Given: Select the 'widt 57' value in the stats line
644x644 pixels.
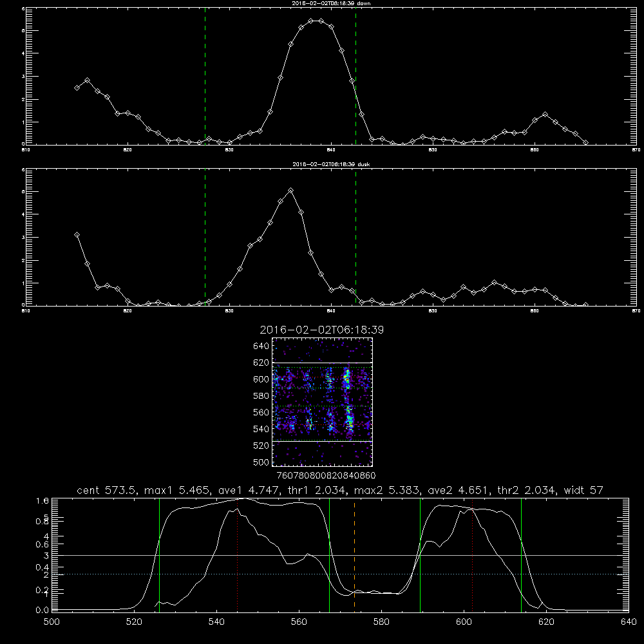Looking at the screenshot, I should click(x=583, y=490).
